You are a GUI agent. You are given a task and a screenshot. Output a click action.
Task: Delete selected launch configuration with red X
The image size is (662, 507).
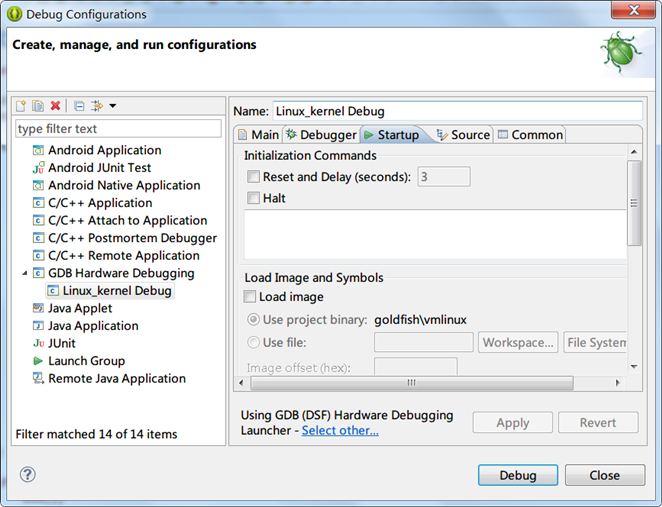(x=56, y=106)
